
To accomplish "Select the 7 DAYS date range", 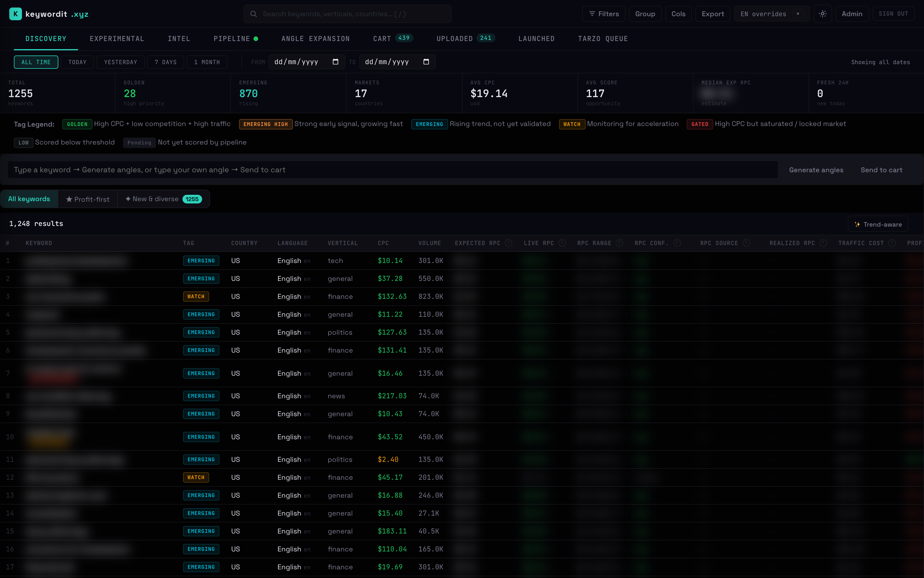I will point(165,62).
